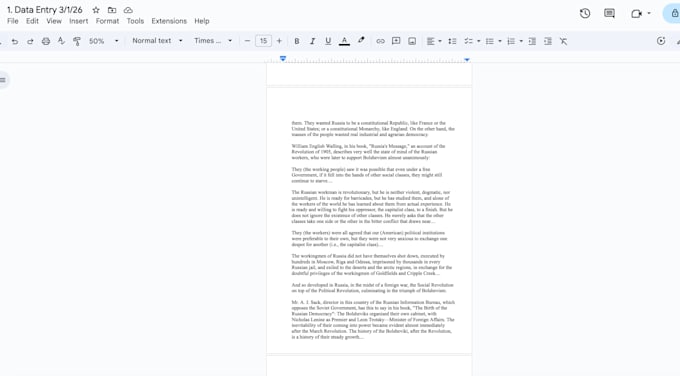This screenshot has height=376, width=680.
Task: Click the font size field showing 15
Action: [263, 41]
